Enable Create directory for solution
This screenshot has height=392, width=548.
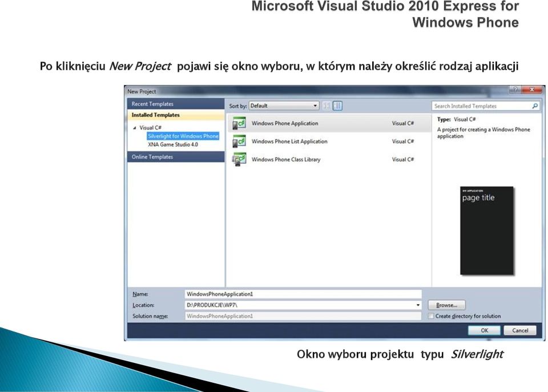[432, 316]
